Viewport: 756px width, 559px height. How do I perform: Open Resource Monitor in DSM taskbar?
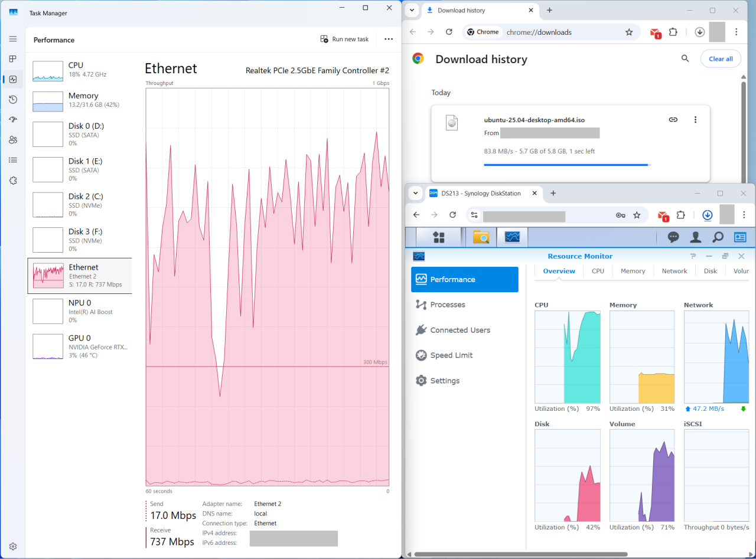(512, 237)
